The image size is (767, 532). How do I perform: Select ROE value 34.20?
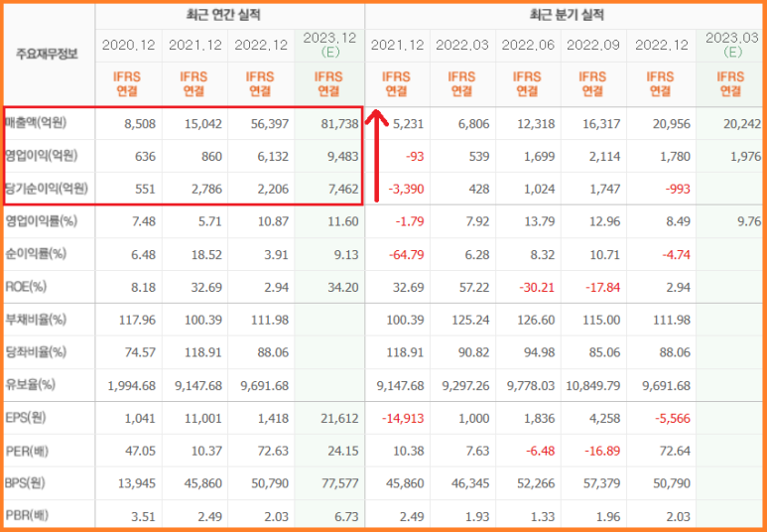(345, 287)
